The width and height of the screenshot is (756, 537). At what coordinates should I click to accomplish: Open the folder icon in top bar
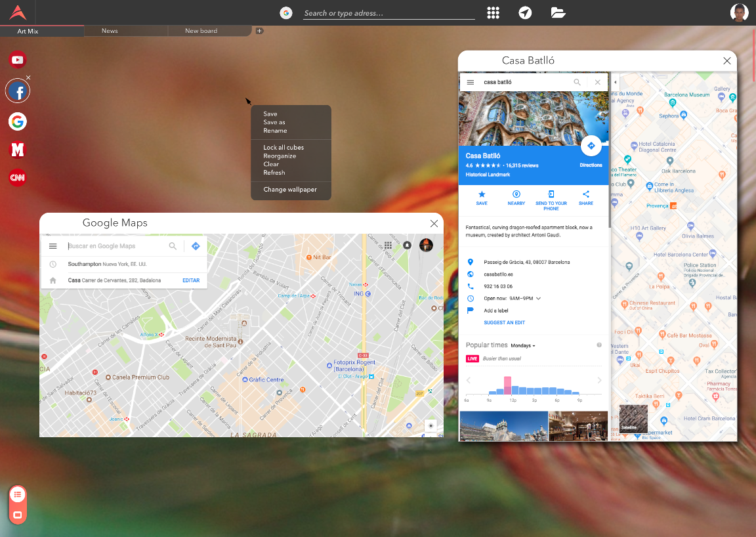pyautogui.click(x=558, y=12)
